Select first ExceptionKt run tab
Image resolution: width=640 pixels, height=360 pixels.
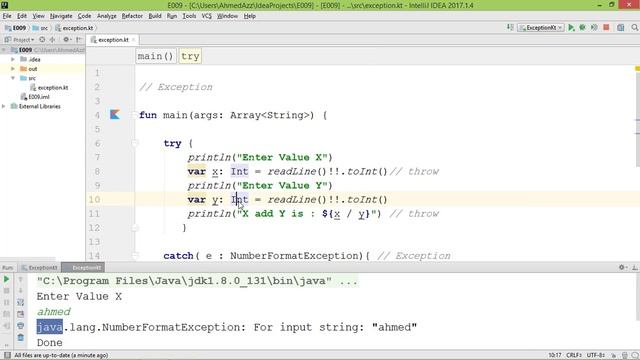(39, 267)
